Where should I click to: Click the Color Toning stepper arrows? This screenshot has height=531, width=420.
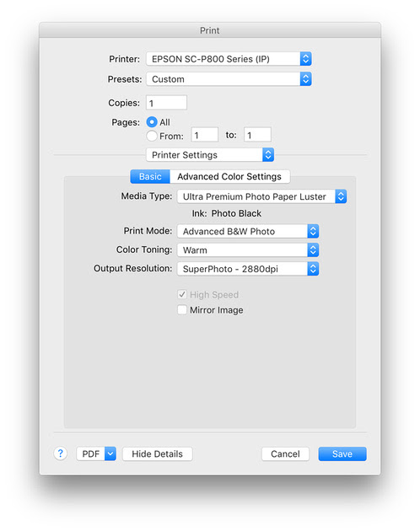pyautogui.click(x=313, y=250)
